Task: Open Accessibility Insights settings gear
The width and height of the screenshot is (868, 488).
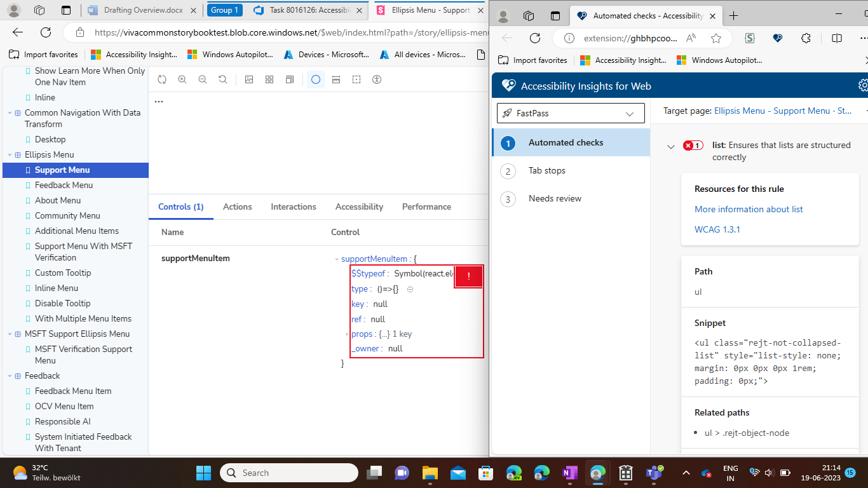Action: click(x=862, y=85)
